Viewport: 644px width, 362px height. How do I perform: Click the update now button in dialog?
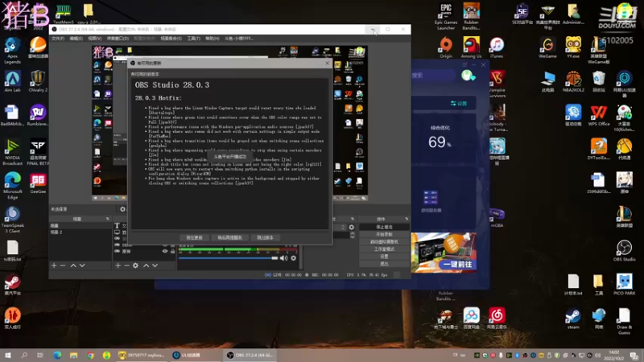(194, 237)
